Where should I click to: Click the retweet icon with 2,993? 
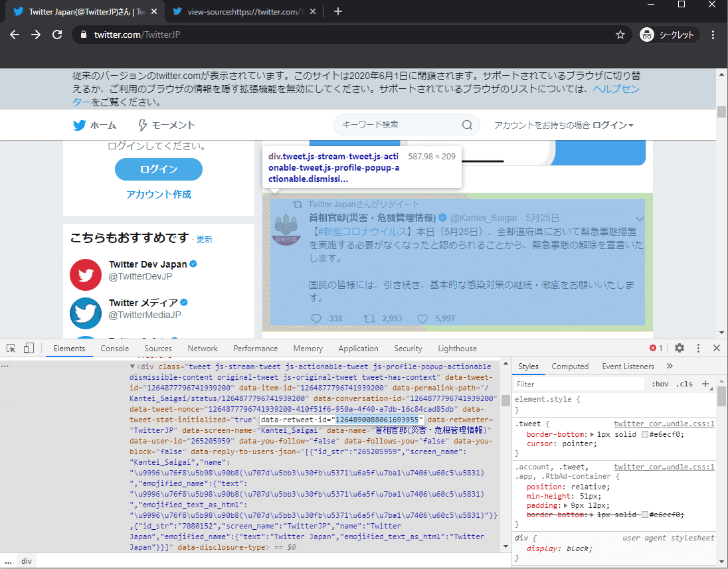point(369,319)
